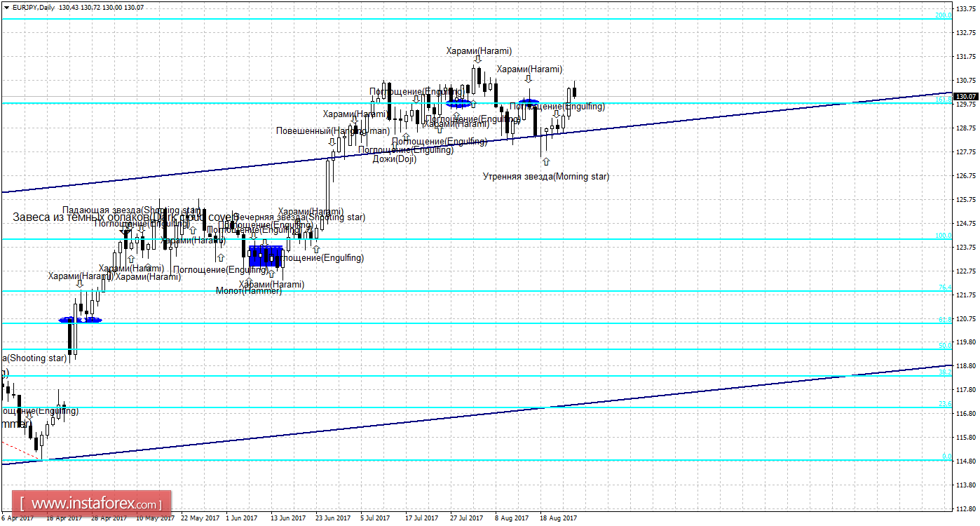The width and height of the screenshot is (980, 526).
Task: Click the 22 May 2017 date label
Action: [x=201, y=518]
